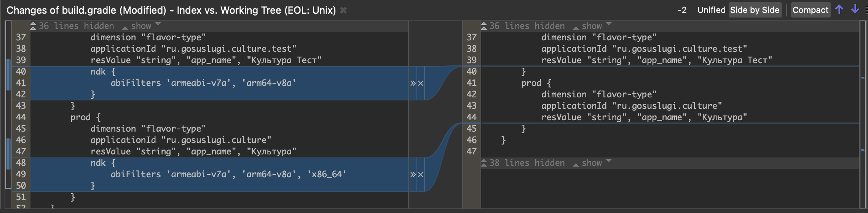Screen dimensions: 868x213
Task: Click left pane applicationId "ru.gosuslugi.culture" line 46
Action: click(181, 140)
